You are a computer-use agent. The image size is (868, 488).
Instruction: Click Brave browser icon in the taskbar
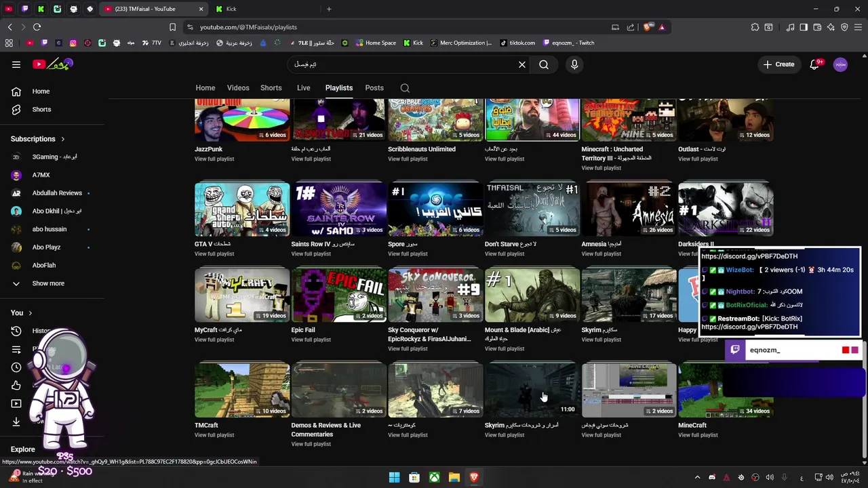point(474,477)
